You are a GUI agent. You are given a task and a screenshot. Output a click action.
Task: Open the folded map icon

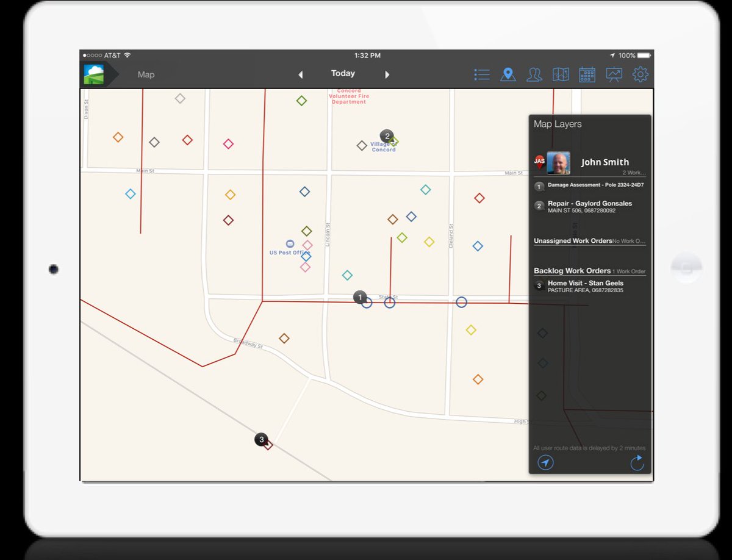[x=561, y=74]
